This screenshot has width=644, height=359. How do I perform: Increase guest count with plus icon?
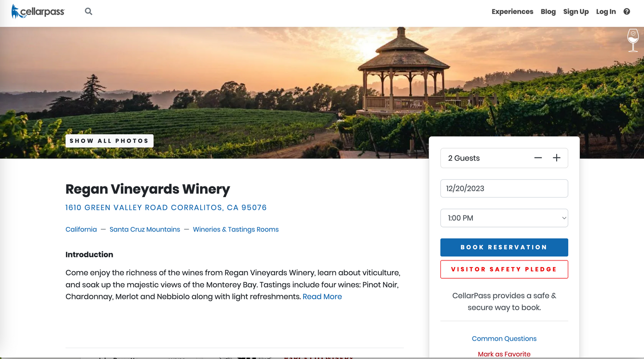pyautogui.click(x=557, y=158)
